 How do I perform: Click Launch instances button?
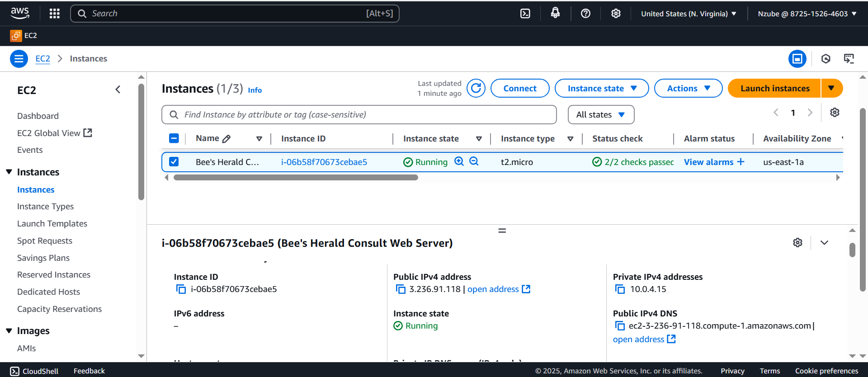(x=774, y=88)
